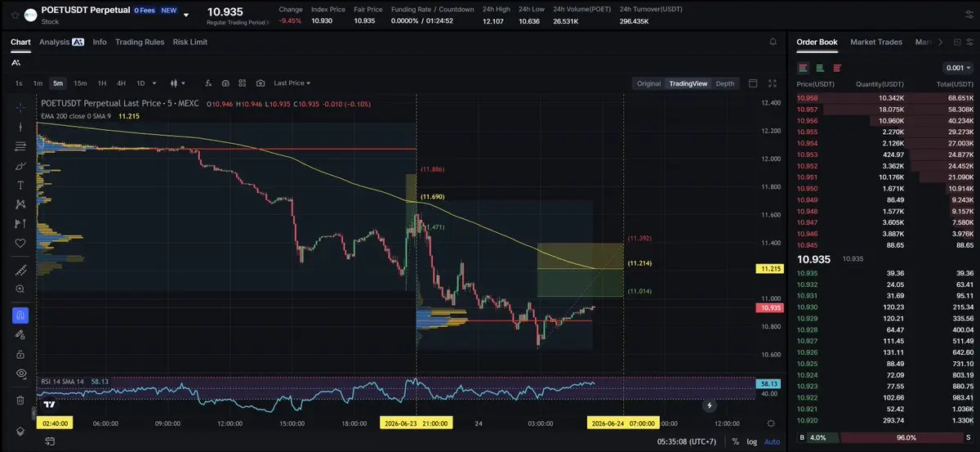Open candlestick chart type dropdown

click(x=177, y=83)
